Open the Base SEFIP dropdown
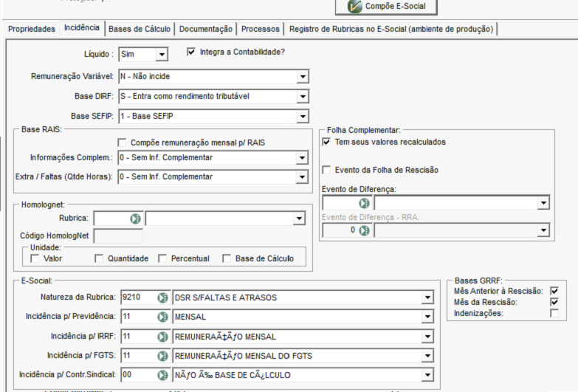Viewport: 578px width, 392px height. 302,117
